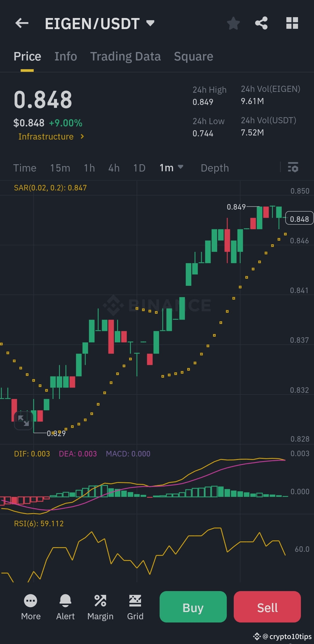Image resolution: width=314 pixels, height=644 pixels.
Task: Open the Depth chart view
Action: 215,168
